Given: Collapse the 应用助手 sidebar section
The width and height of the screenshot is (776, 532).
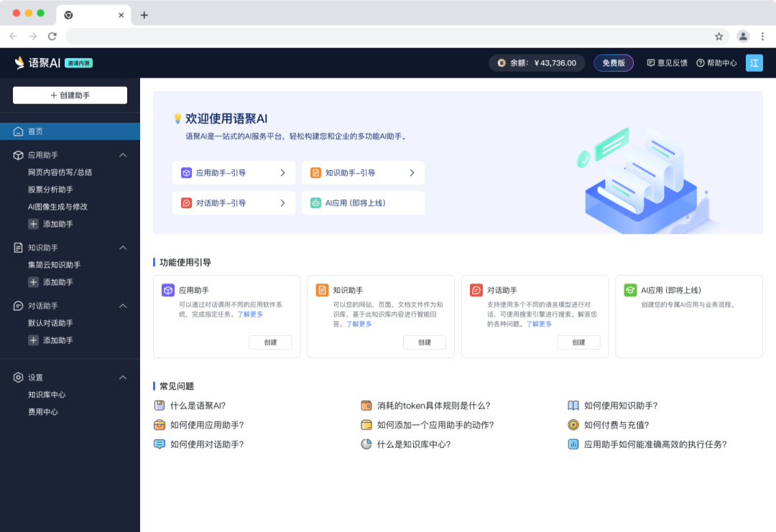Looking at the screenshot, I should coord(122,155).
